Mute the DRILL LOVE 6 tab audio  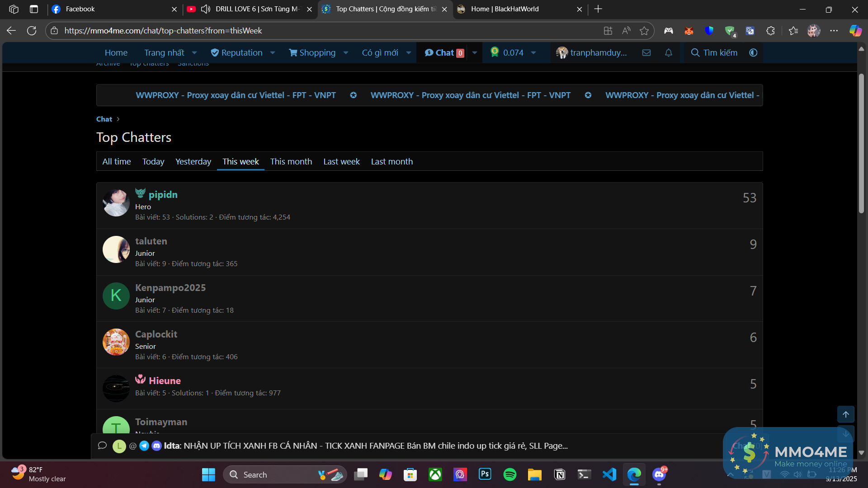(206, 9)
